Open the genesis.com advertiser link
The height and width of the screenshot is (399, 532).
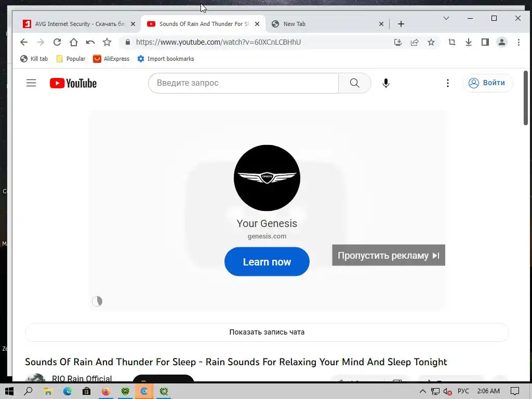tap(267, 236)
